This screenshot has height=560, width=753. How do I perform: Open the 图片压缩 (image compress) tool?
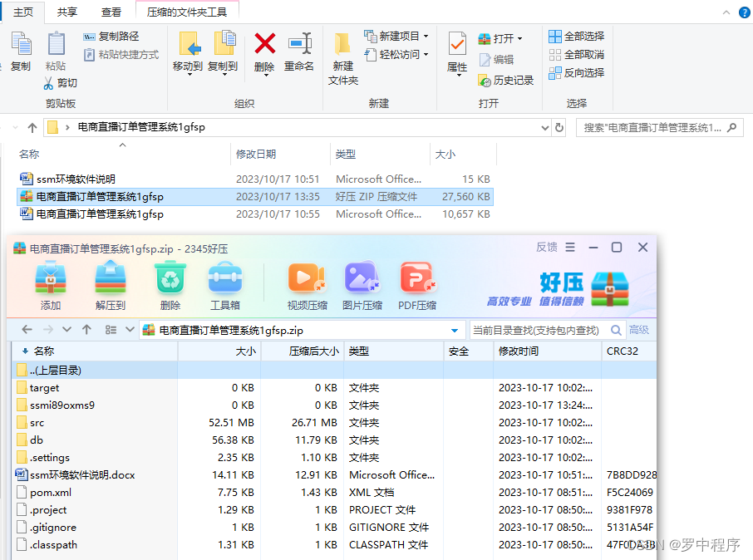(362, 282)
